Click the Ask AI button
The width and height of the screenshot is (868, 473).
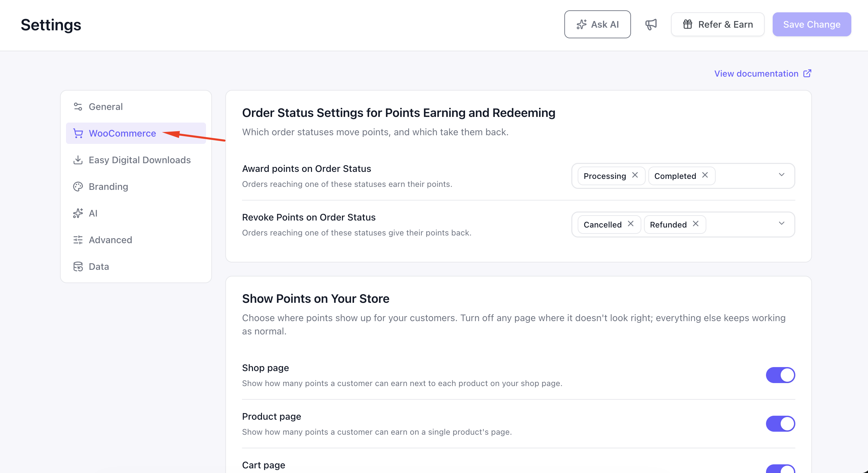coord(597,24)
